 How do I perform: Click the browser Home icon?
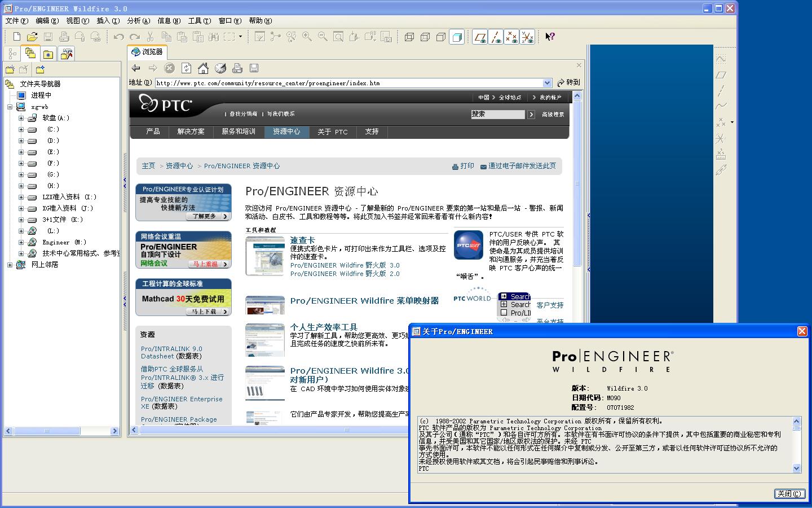[x=203, y=68]
